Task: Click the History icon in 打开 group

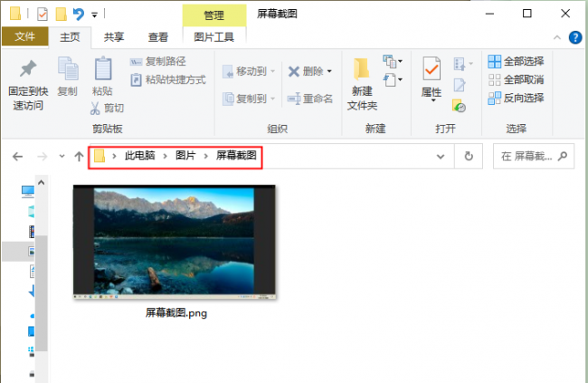Action: coord(459,106)
